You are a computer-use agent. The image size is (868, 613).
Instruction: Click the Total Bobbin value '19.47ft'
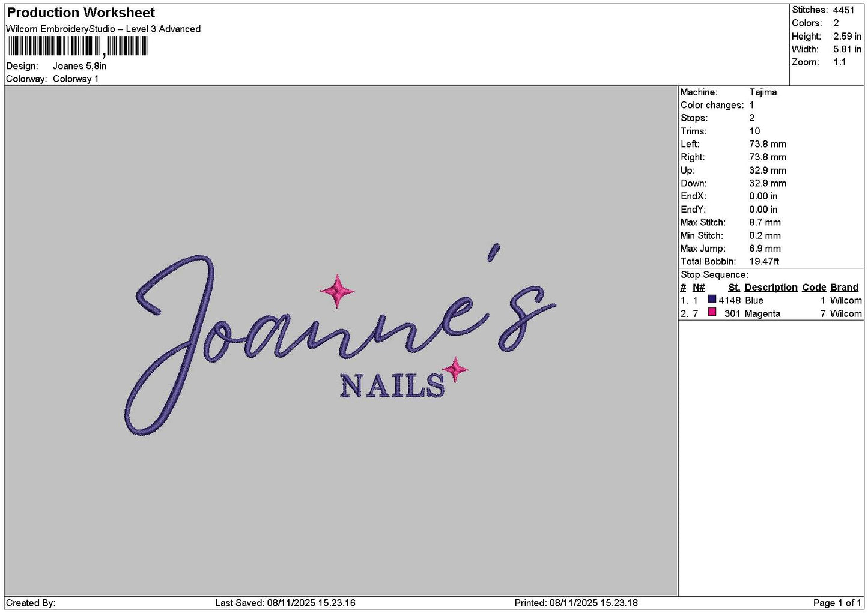click(x=764, y=262)
